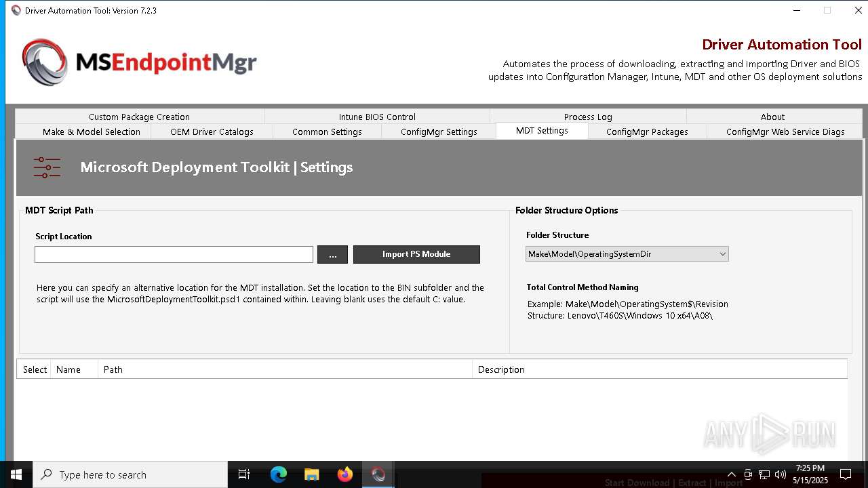The width and height of the screenshot is (868, 488).
Task: Click the app icon in title bar
Action: coord(16,10)
